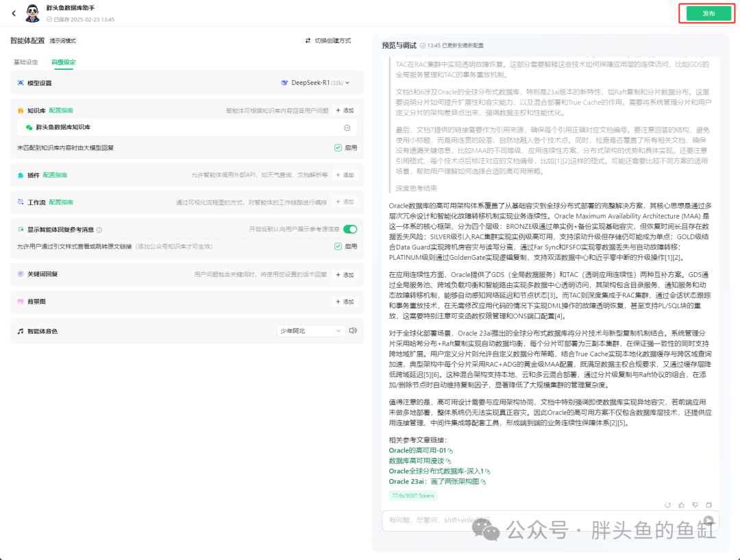Open the Oracle的高可用-01 reference link

click(421, 450)
